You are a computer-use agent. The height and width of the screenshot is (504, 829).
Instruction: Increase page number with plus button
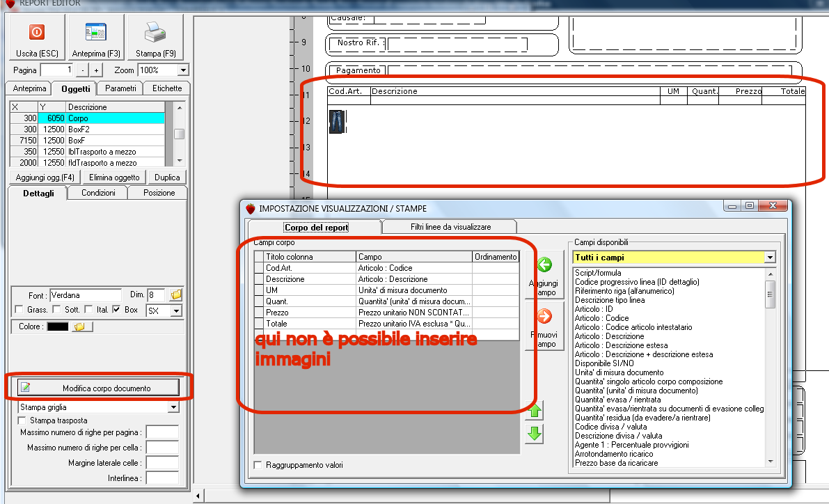pos(96,70)
